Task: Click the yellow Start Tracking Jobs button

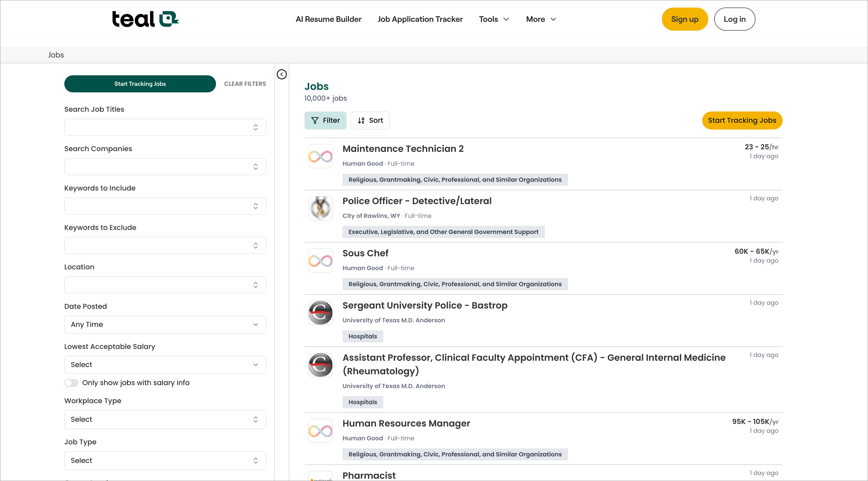Action: click(x=742, y=121)
